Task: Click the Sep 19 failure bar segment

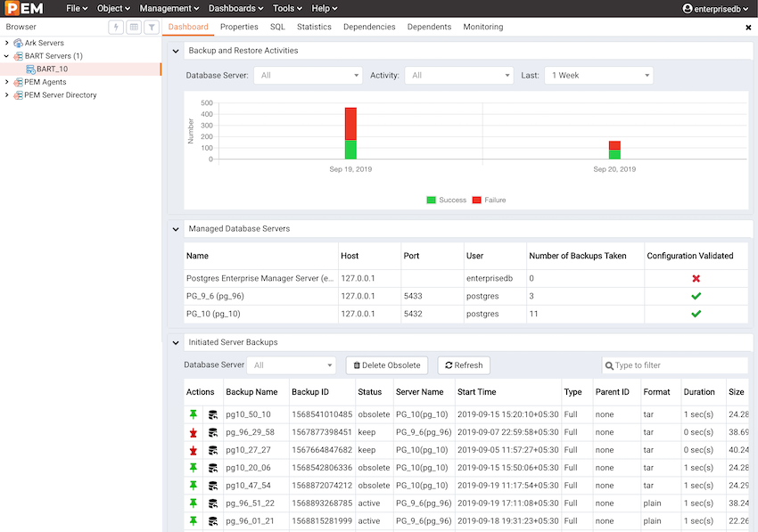Action: point(350,124)
